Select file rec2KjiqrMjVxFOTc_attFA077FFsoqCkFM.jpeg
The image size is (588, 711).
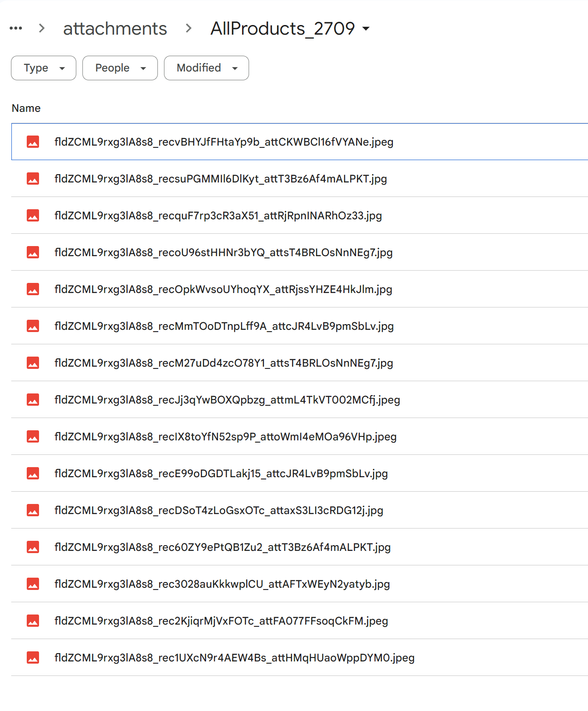pos(221,621)
